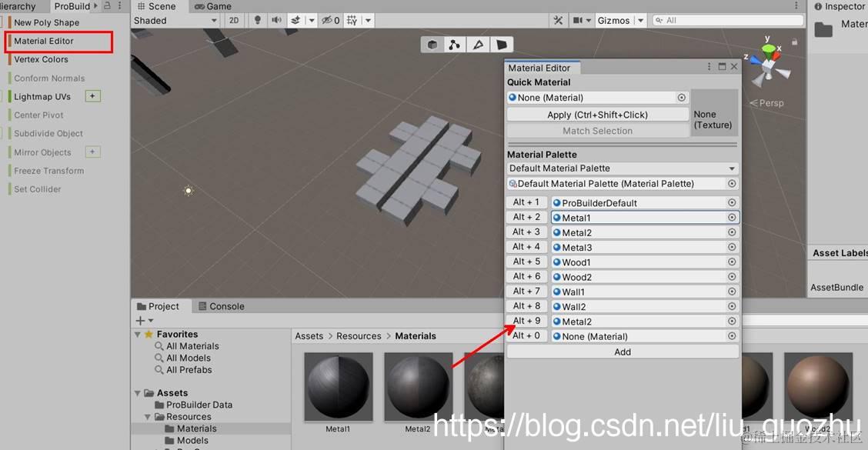The height and width of the screenshot is (450, 868).
Task: Apply material with Alt + 5 button
Action: pos(526,262)
